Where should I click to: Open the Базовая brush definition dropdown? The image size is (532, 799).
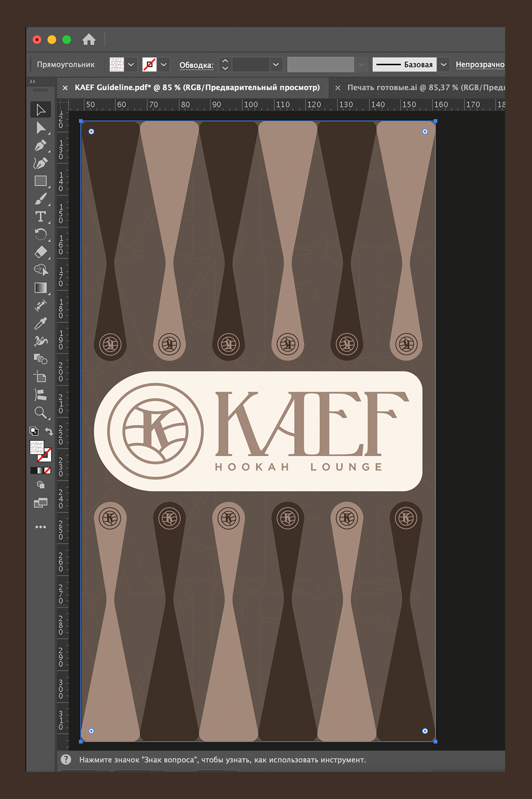click(444, 65)
